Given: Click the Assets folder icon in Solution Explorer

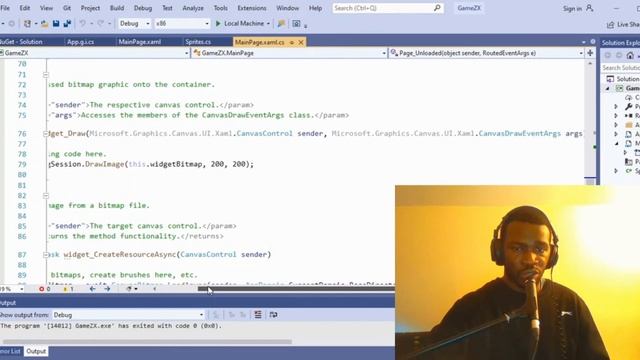Looking at the screenshot, I should click(629, 125).
